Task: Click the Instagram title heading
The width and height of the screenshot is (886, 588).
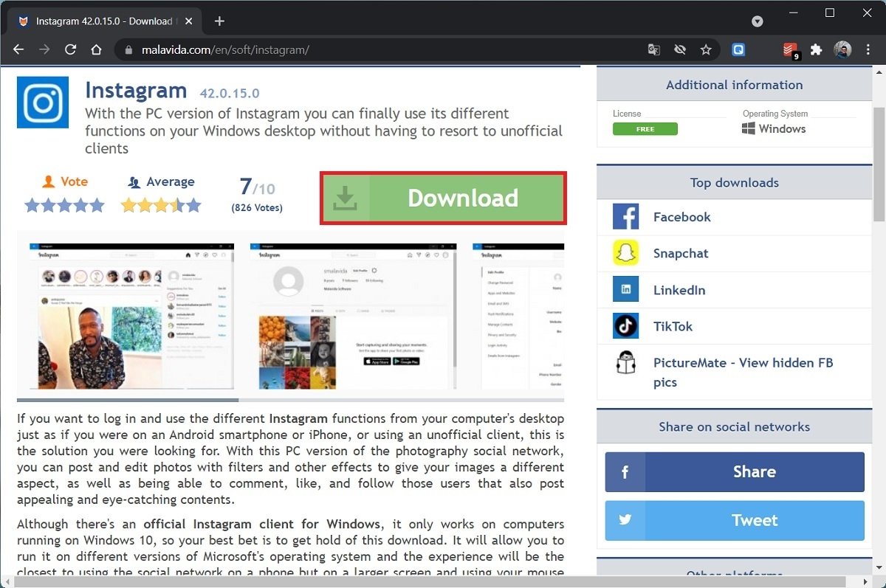Action: (136, 91)
